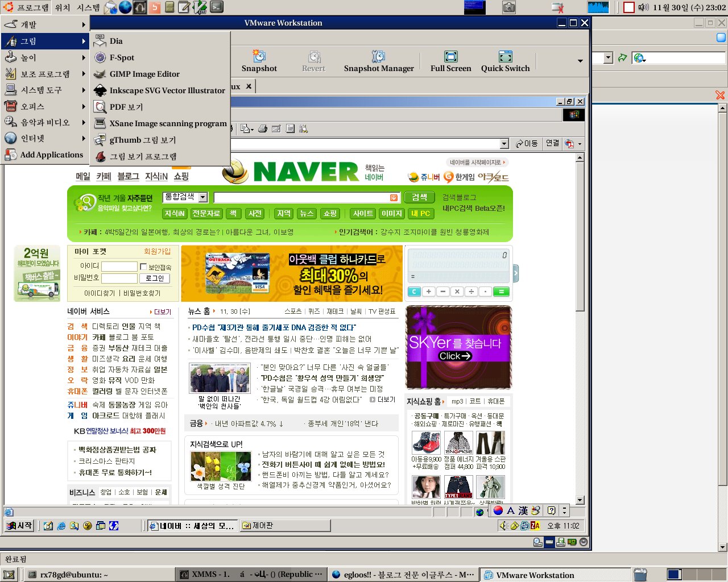
Task: Open the 통합검색 search type dropdown
Action: point(202,197)
